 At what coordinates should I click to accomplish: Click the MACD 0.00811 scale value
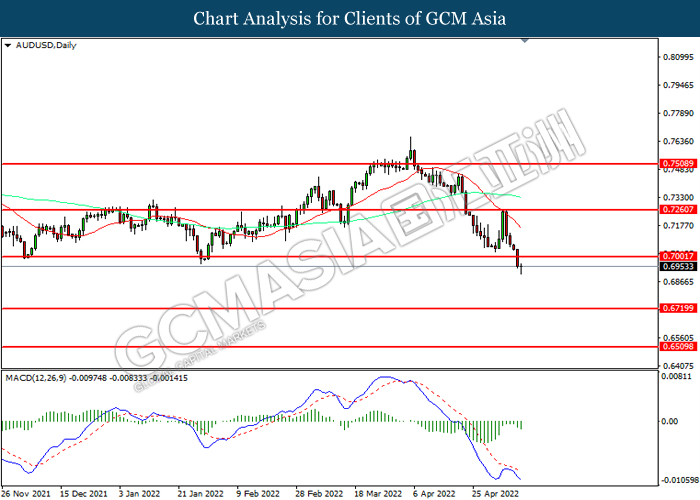click(676, 376)
